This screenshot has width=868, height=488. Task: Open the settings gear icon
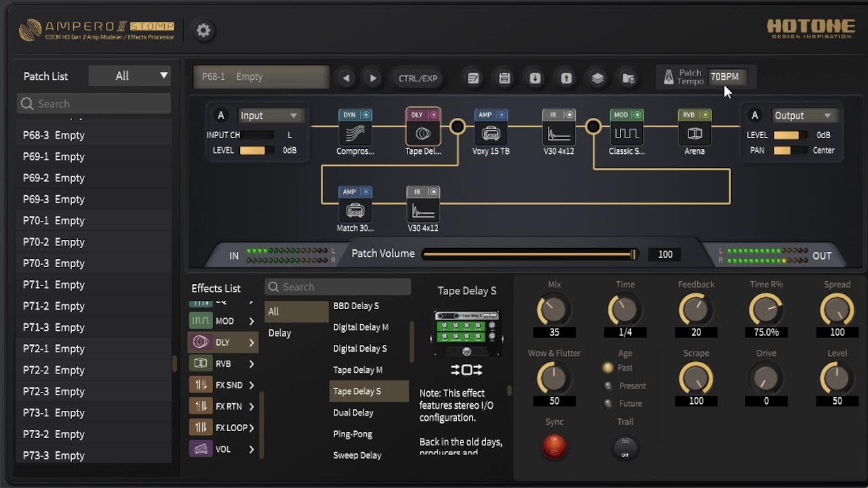203,30
